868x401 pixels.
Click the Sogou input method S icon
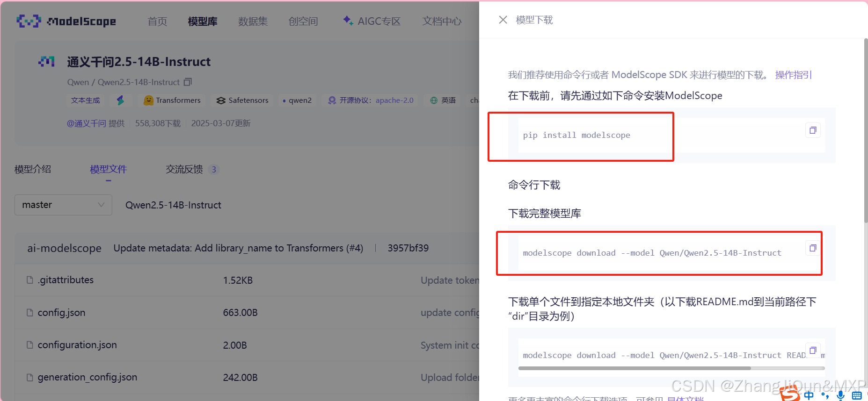(790, 394)
